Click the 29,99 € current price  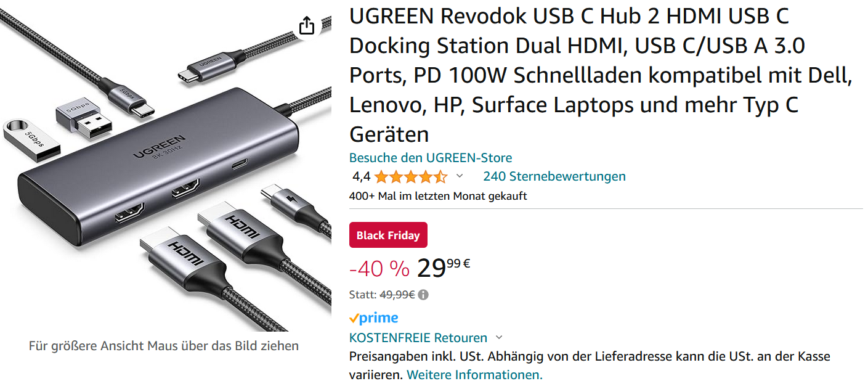point(444,267)
